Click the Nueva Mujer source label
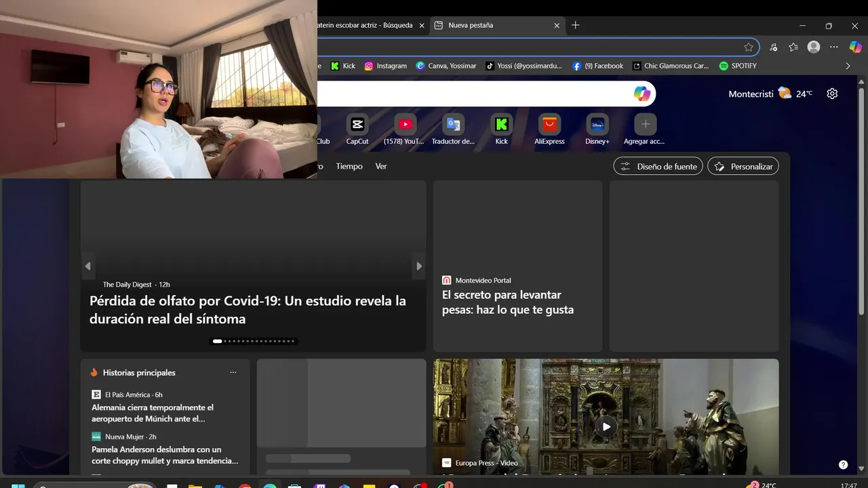This screenshot has height=488, width=868. coord(125,436)
